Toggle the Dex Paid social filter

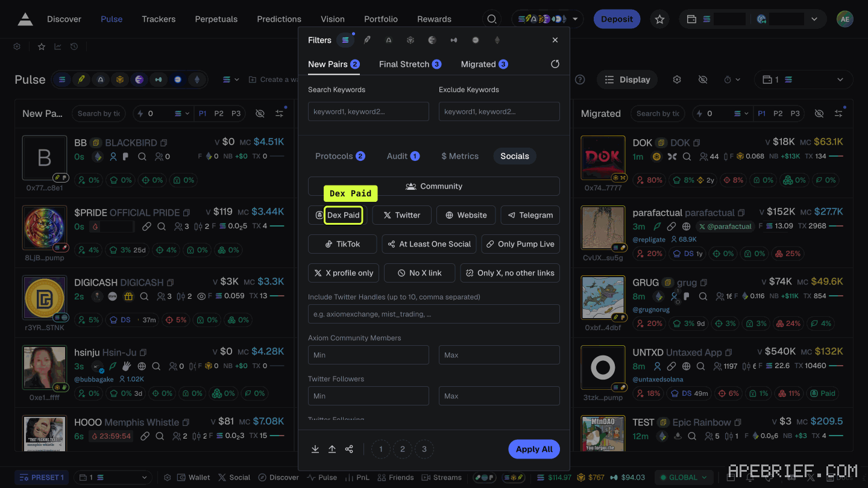[338, 215]
